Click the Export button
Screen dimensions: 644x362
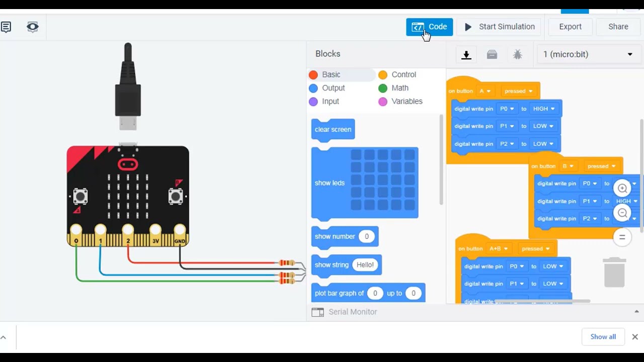coord(570,27)
